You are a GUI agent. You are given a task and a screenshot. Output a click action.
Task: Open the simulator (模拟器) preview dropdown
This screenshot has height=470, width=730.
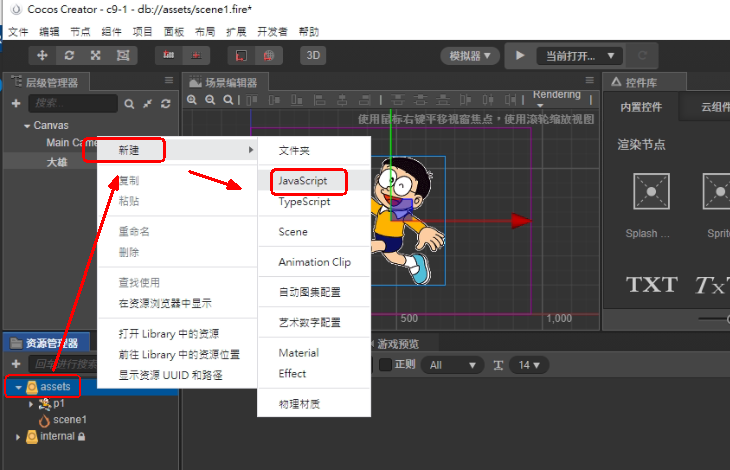coord(470,56)
